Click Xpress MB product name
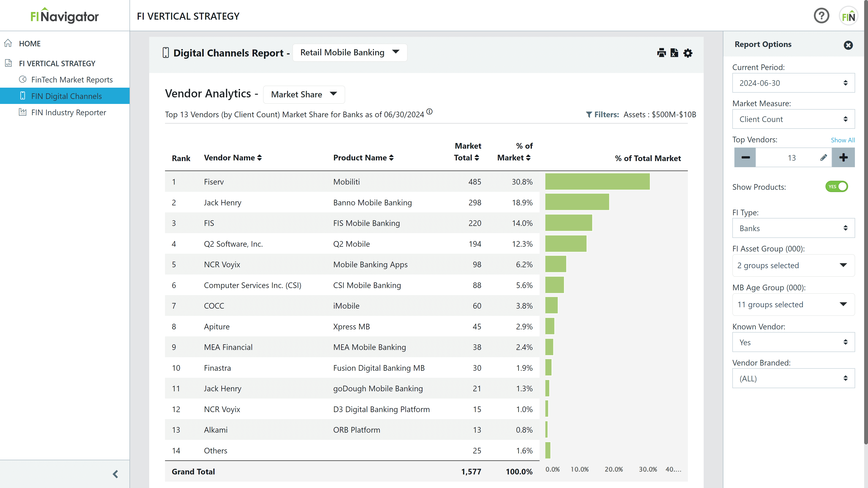This screenshot has height=488, width=868. click(351, 327)
